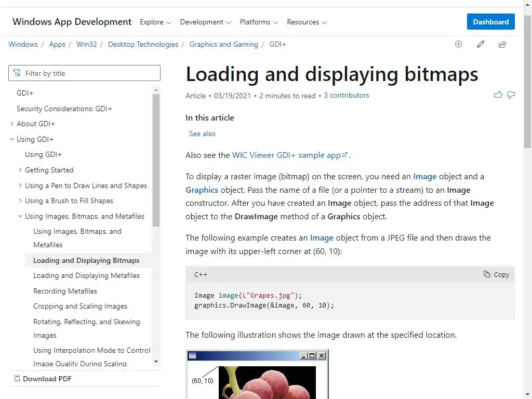Click the edit pencil icon
The height and width of the screenshot is (399, 532).
(481, 44)
